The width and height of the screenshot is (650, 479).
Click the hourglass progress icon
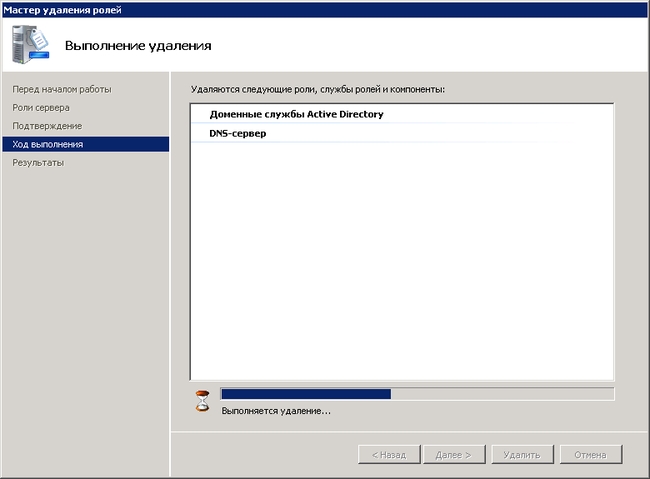[202, 401]
